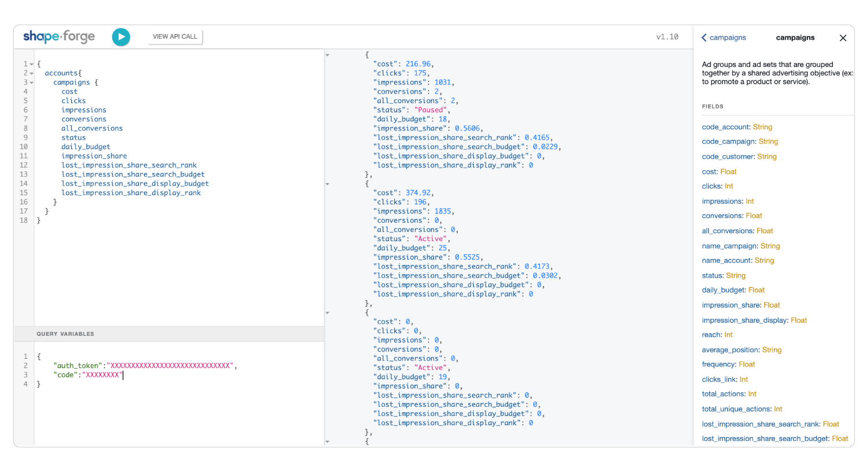Collapse the accounts block on line 2
This screenshot has height=472, width=868.
click(x=32, y=73)
